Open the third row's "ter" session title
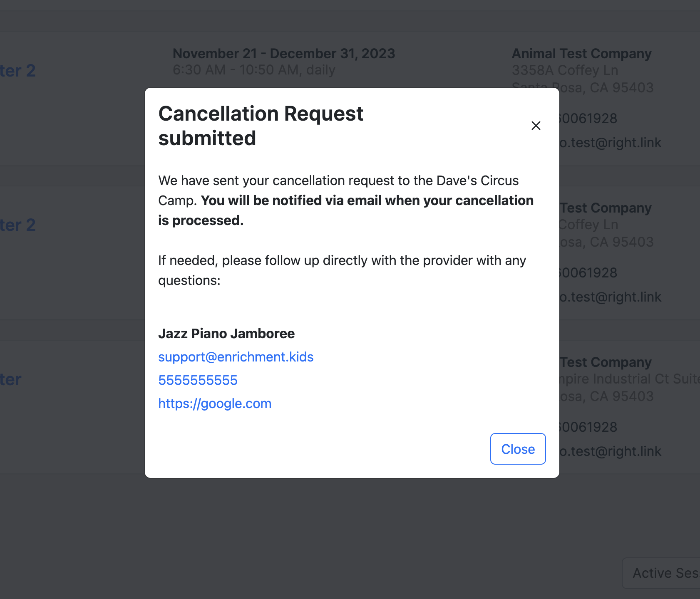The height and width of the screenshot is (599, 700). pos(11,379)
